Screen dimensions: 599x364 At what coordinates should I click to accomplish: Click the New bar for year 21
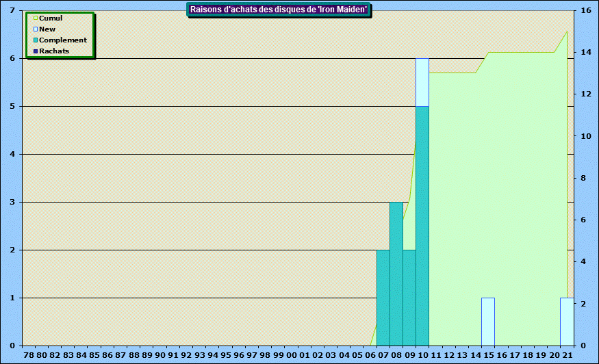(x=565, y=322)
